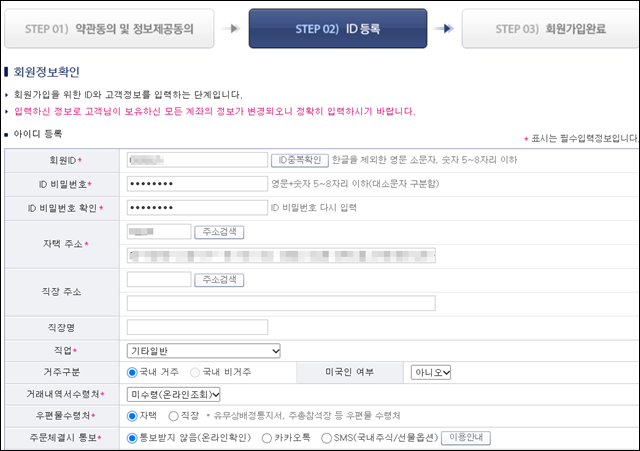Screen dimensions: 640x451
Task: Open the 거래내역서수령처 dropdown
Action: click(x=173, y=394)
